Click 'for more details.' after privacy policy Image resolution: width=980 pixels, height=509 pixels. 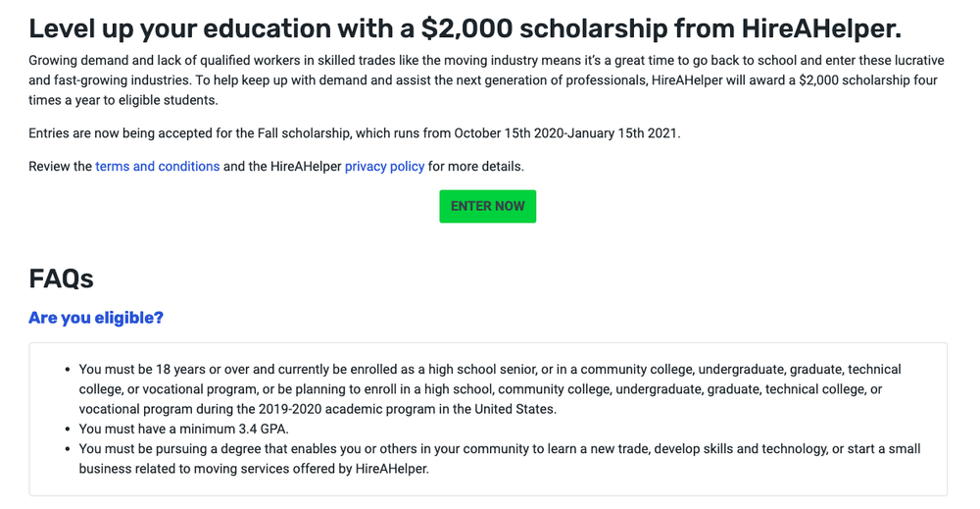click(475, 167)
